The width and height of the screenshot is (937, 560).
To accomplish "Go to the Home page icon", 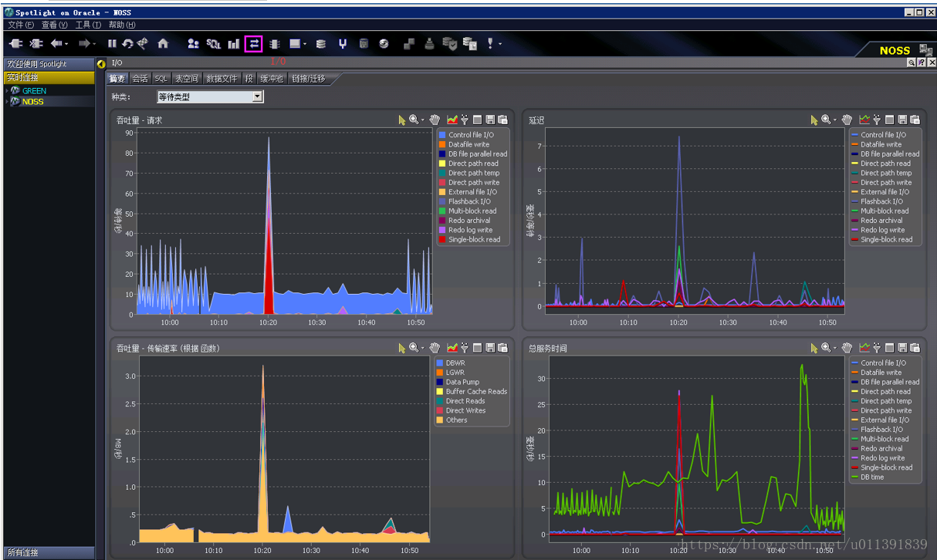I will [163, 44].
